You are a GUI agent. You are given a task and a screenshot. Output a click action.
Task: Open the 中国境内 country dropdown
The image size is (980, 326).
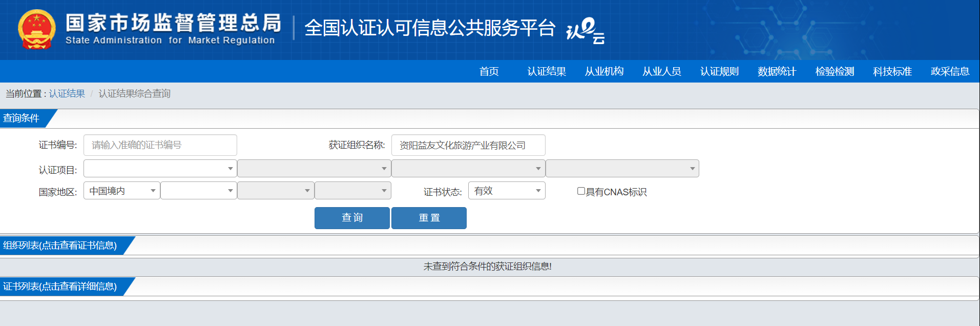click(122, 191)
